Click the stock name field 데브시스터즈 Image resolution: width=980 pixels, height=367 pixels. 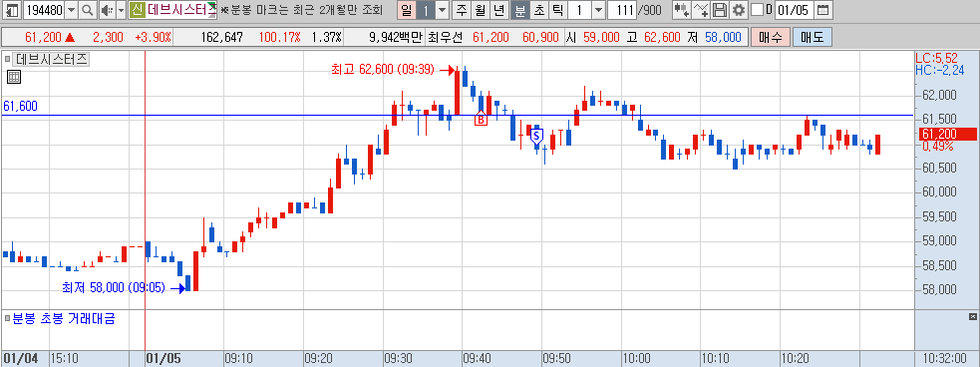click(180, 10)
